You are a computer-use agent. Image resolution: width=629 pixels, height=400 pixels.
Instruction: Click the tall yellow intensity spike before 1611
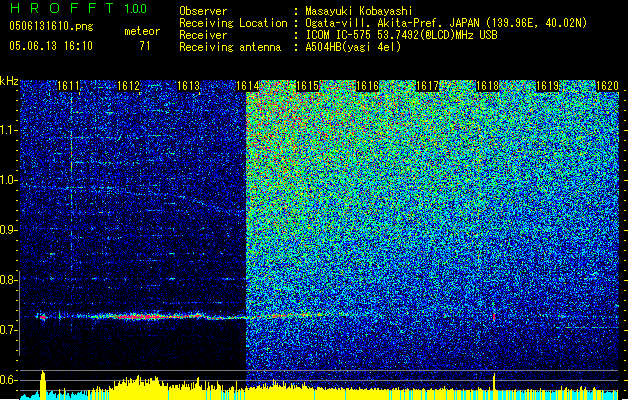43,384
